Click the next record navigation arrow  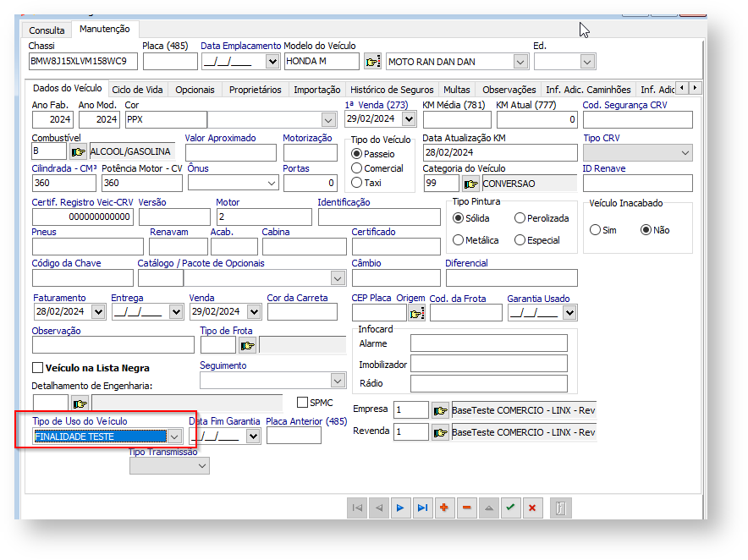pyautogui.click(x=400, y=508)
